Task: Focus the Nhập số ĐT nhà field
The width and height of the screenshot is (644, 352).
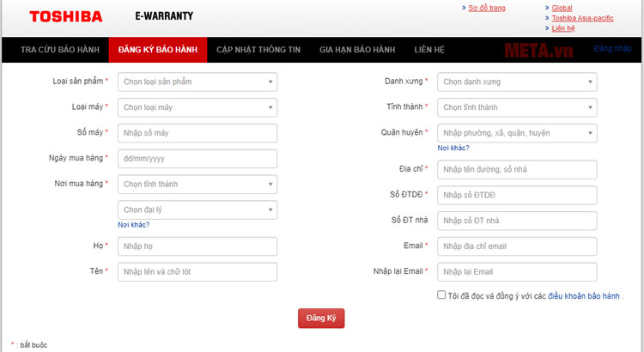Action: [x=517, y=221]
